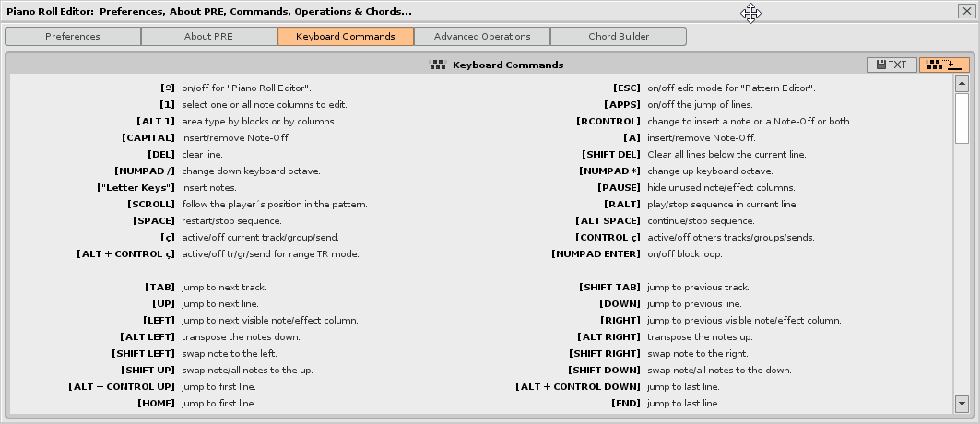Viewport: 980px width, 424px height.
Task: Click the keyboard icon beside Keyboard Commands heading
Action: pos(438,65)
